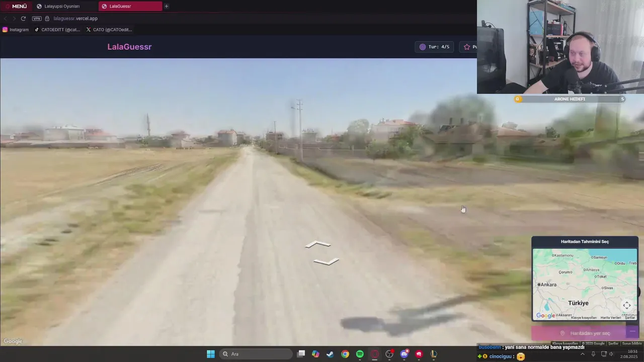The width and height of the screenshot is (644, 362).
Task: Collapse the map panel with minus button
Action: click(x=632, y=331)
